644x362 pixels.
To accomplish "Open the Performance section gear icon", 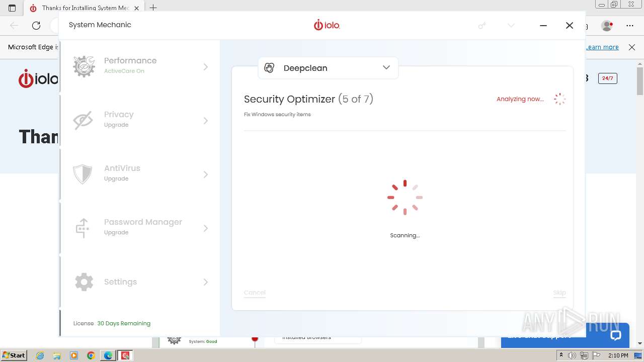I will [x=84, y=66].
